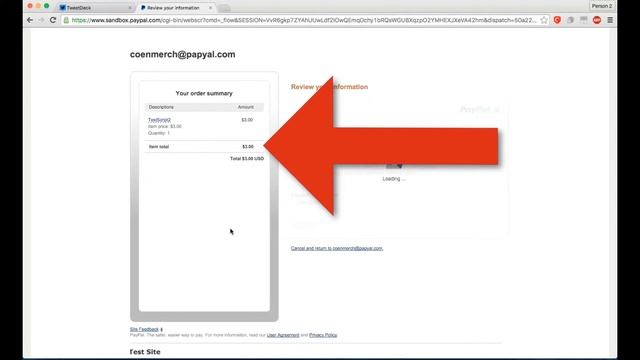Open the User Agreement link
The image size is (640, 360).
(283, 335)
